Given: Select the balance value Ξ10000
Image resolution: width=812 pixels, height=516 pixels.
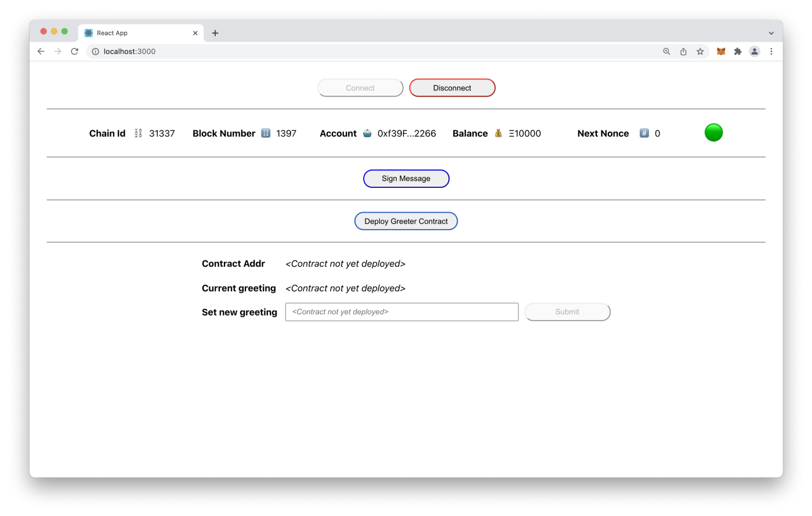Looking at the screenshot, I should pos(525,133).
